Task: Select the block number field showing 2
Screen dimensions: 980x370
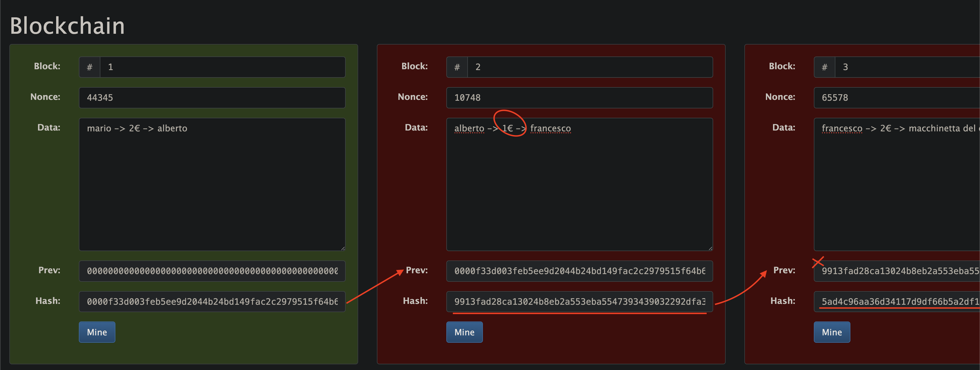Action: click(x=590, y=67)
